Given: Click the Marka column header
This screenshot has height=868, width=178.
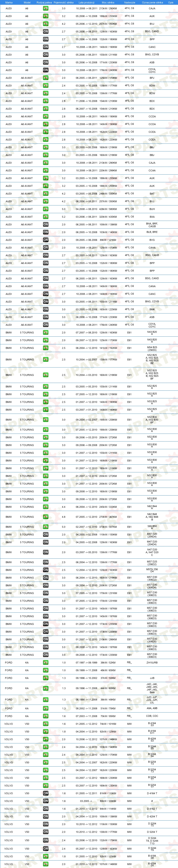Looking at the screenshot, I should pos(9,2).
